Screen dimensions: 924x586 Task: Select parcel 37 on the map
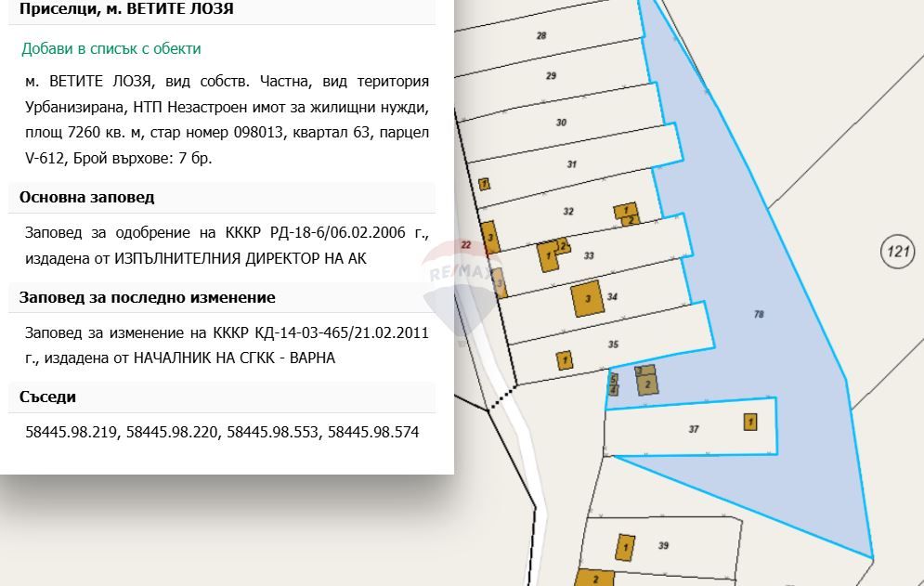[693, 429]
